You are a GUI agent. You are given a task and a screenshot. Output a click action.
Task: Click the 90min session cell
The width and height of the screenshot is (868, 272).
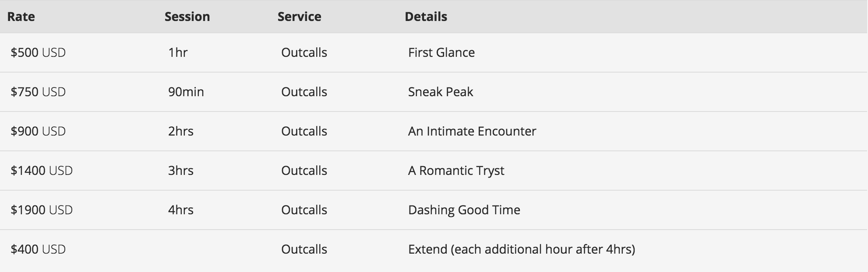point(186,92)
